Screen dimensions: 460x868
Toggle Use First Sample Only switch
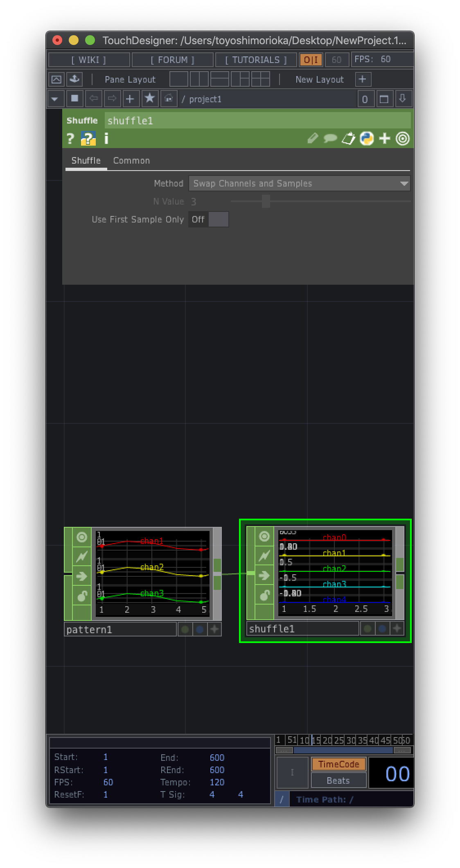pyautogui.click(x=208, y=219)
